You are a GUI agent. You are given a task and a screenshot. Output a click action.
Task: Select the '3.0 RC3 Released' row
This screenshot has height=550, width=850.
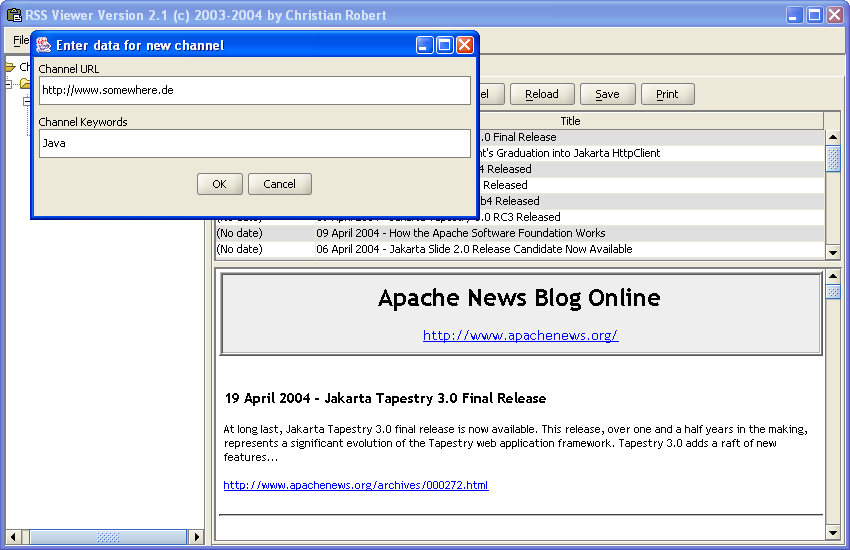(651, 217)
